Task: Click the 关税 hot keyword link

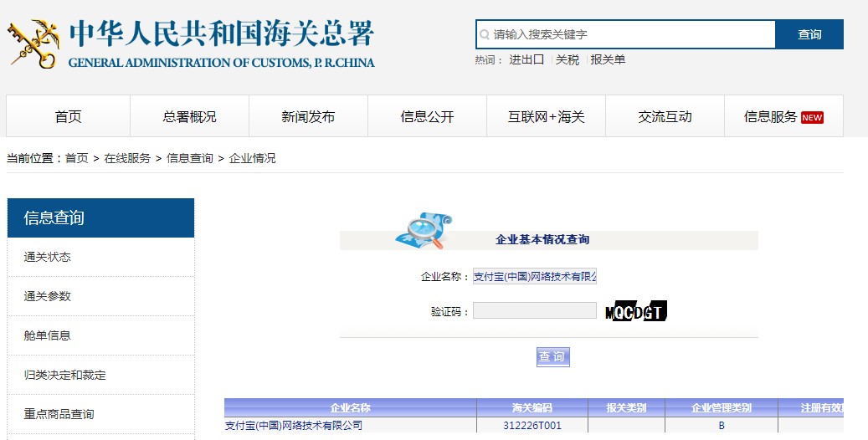Action: 568,59
